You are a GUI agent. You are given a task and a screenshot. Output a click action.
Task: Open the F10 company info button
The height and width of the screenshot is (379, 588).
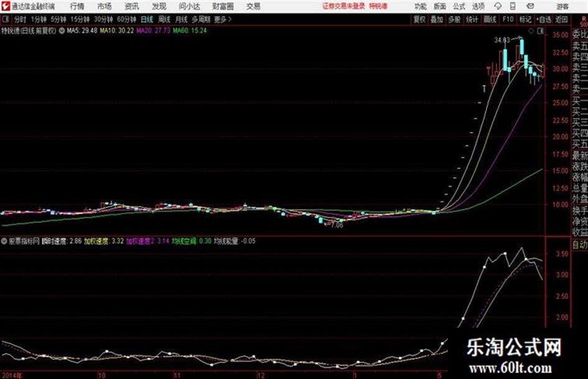coord(508,19)
